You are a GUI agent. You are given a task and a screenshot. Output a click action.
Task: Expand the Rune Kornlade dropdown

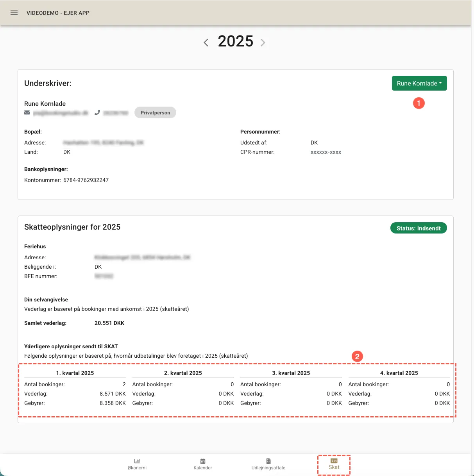[419, 83]
